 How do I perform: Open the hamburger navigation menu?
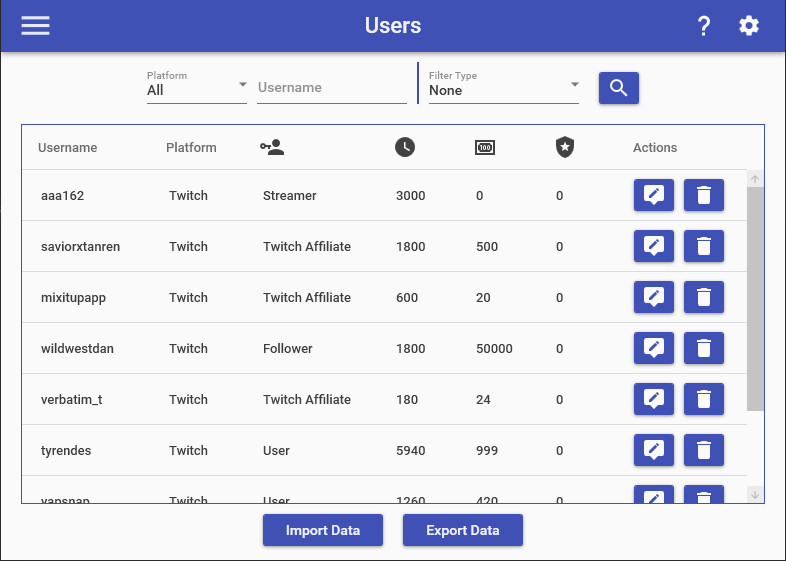(x=36, y=26)
